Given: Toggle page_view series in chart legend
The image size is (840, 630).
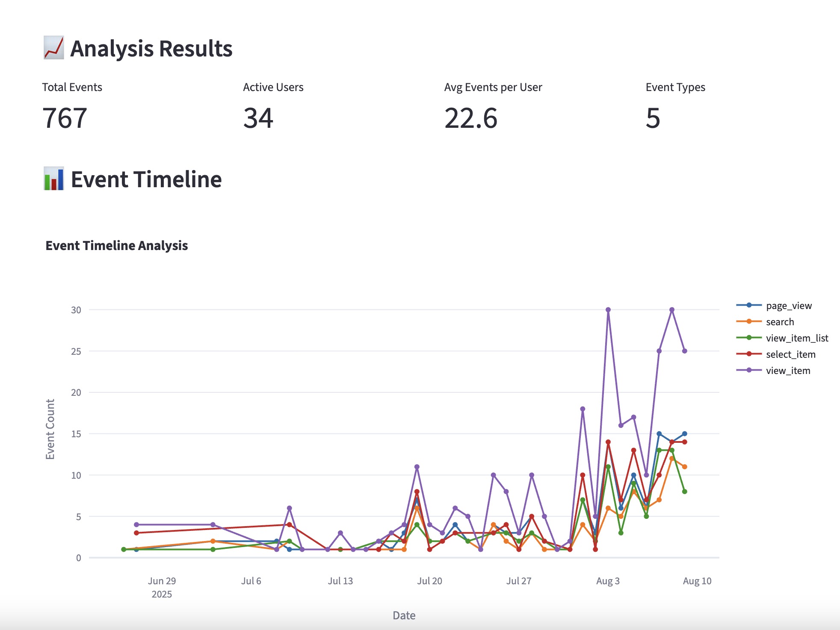Looking at the screenshot, I should (788, 306).
